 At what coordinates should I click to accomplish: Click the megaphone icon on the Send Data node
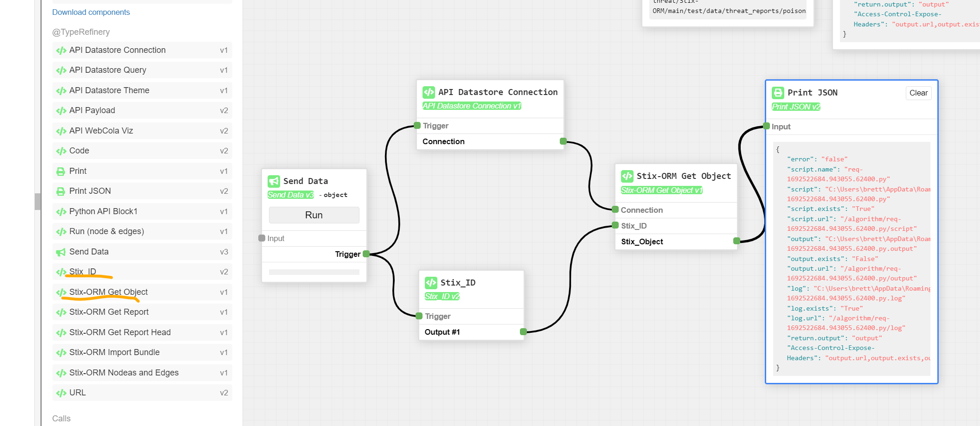274,181
